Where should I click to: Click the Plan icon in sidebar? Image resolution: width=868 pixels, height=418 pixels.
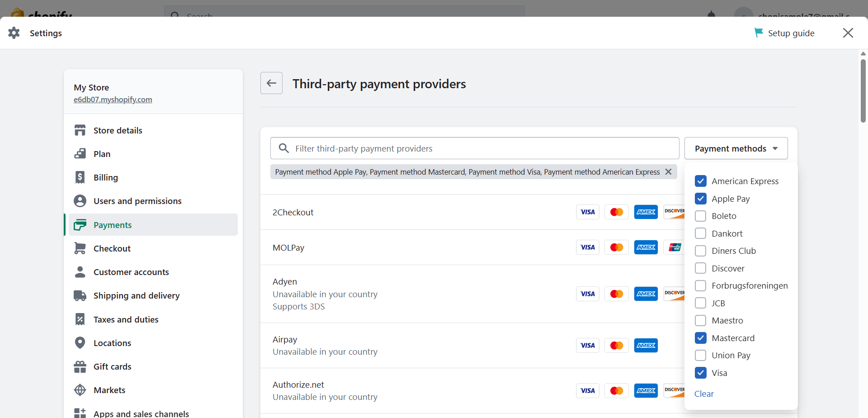click(x=80, y=154)
